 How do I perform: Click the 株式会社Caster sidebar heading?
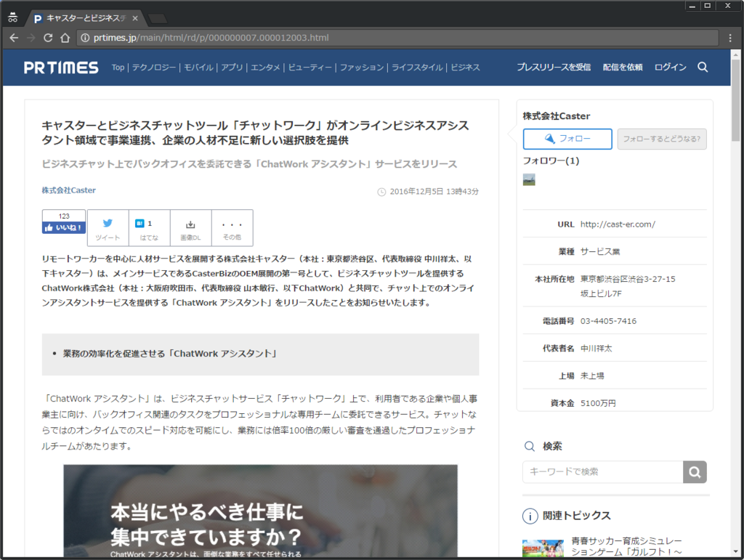557,116
